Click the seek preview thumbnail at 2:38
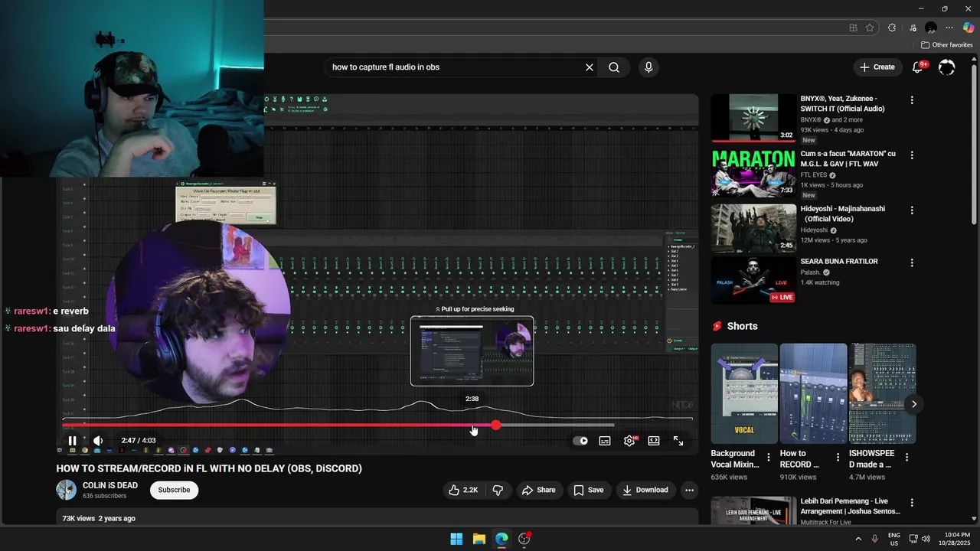The width and height of the screenshot is (980, 551). pyautogui.click(x=472, y=352)
